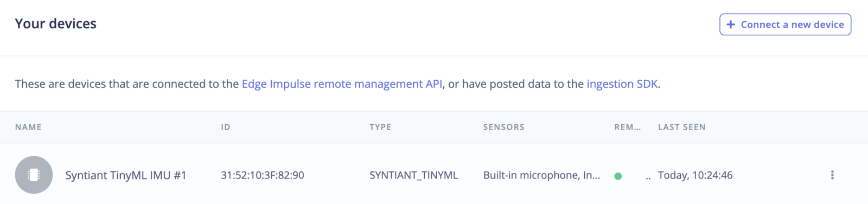Screen dimensions: 868x204
Task: Click the Syntiant device chip icon
Action: [34, 175]
